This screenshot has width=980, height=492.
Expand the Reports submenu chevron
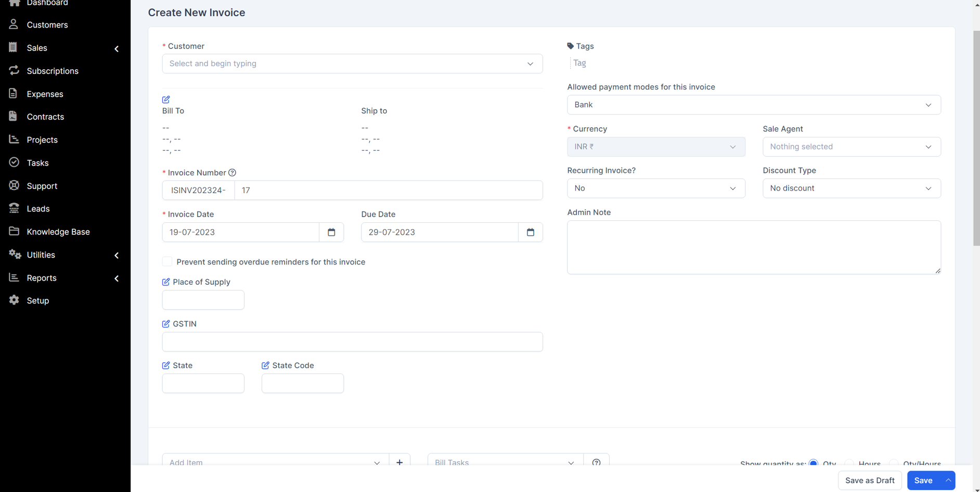pyautogui.click(x=117, y=279)
